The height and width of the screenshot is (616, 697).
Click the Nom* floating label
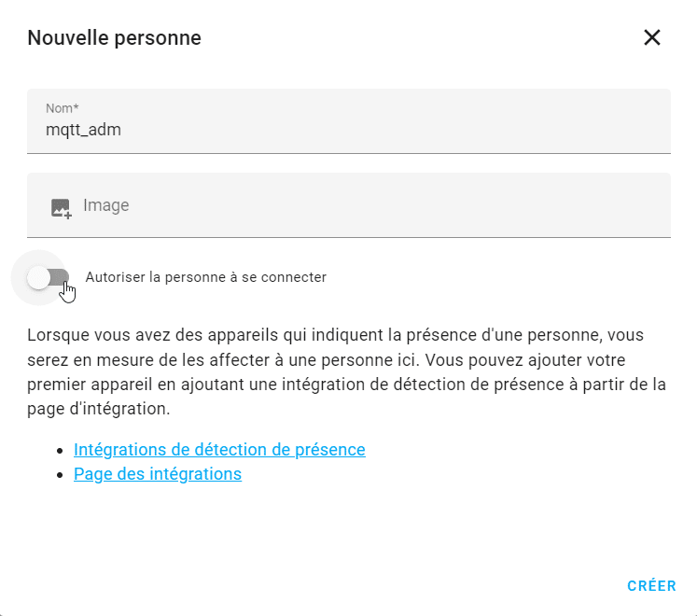point(63,108)
